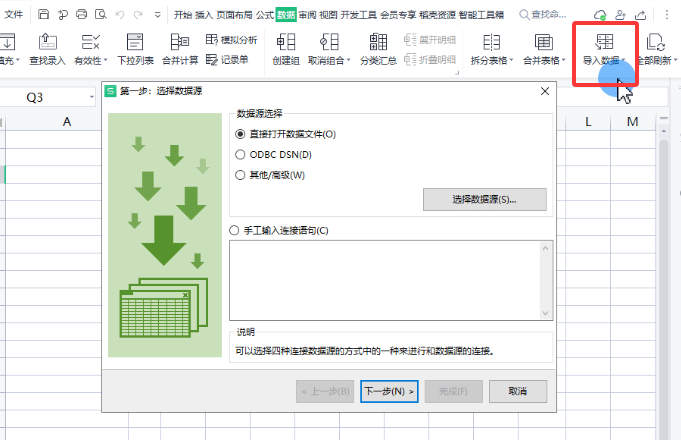Image resolution: width=681 pixels, height=442 pixels.
Task: Click the 全部刷新 icon
Action: point(656,42)
